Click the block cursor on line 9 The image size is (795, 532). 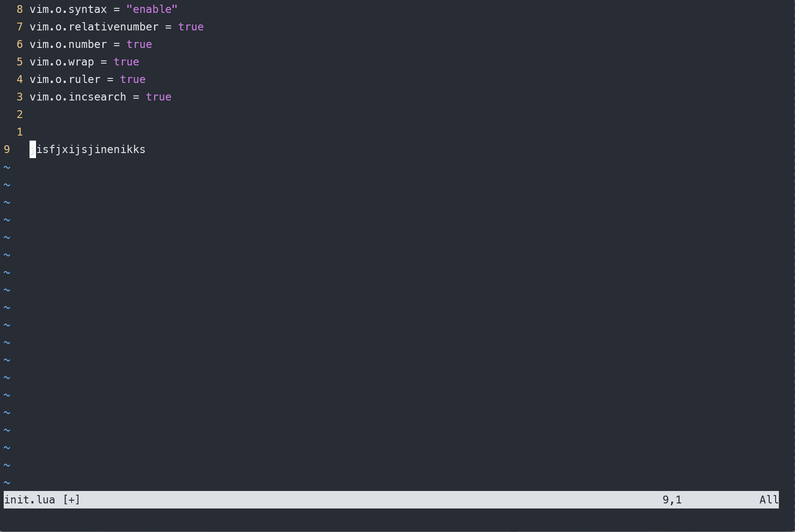(33, 149)
